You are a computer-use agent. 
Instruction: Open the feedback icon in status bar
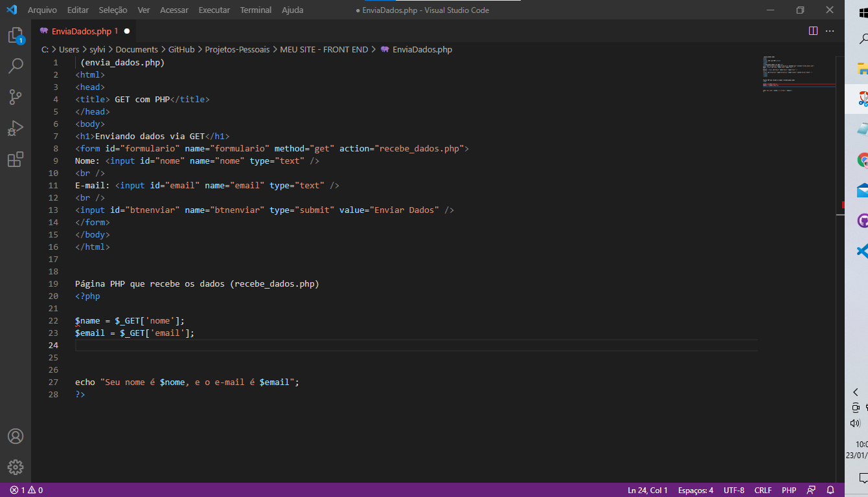click(811, 490)
